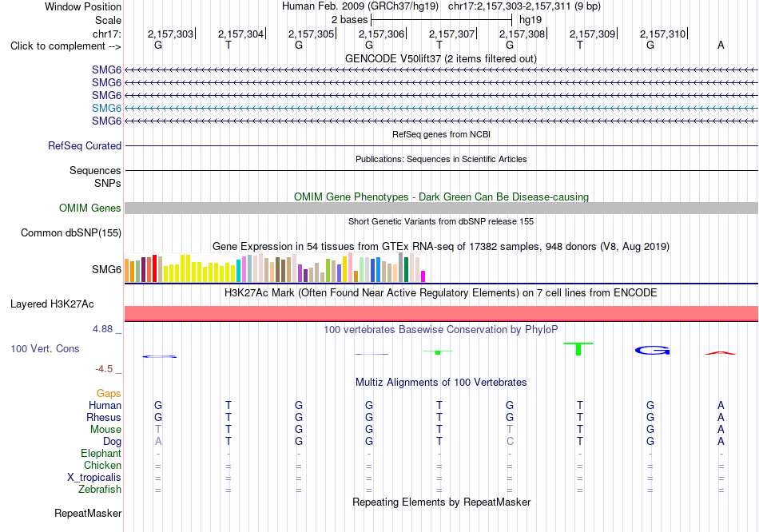Click the Dog species label
Screen dimensions: 759x532
(x=112, y=442)
